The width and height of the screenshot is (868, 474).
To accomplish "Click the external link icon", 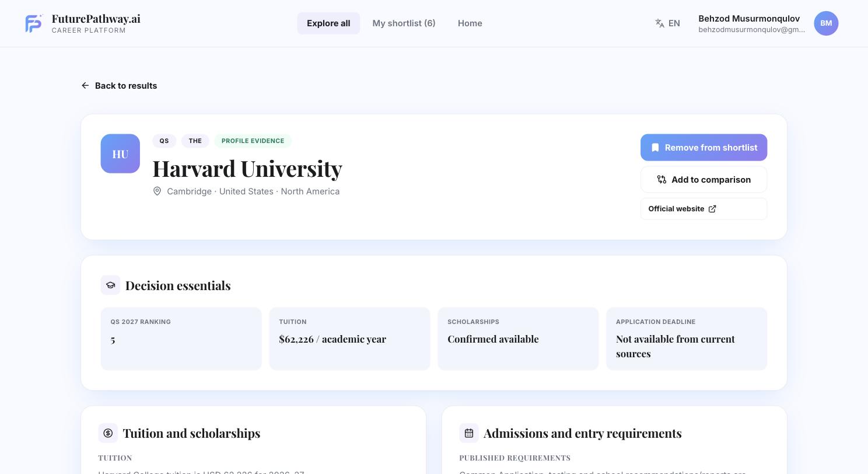I will click(712, 209).
